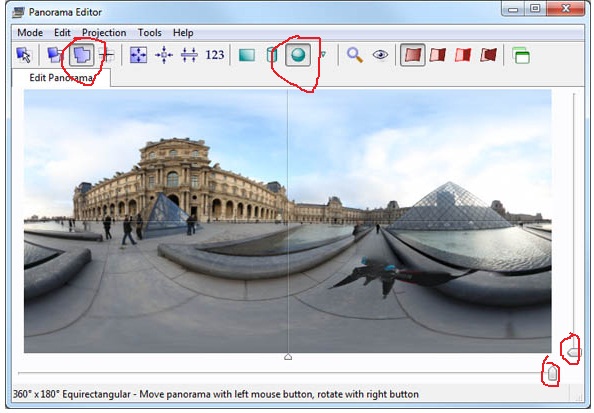Select the magnifying glass zoom tool
The height and width of the screenshot is (413, 594).
[x=355, y=55]
